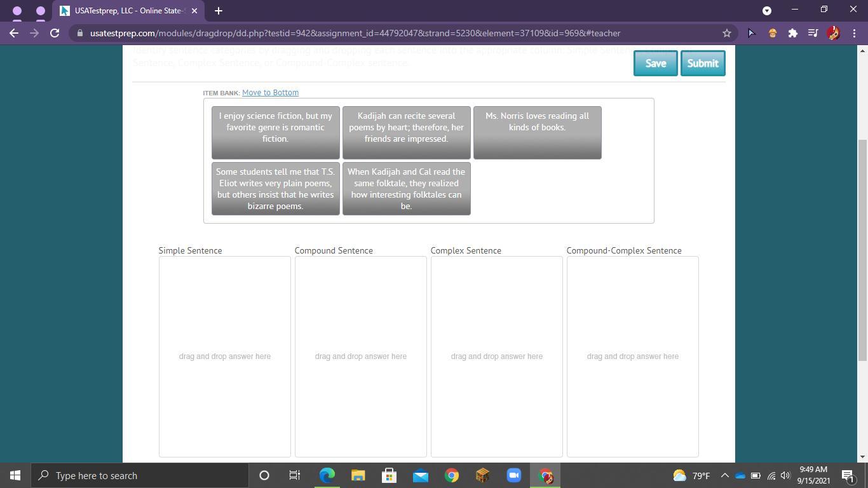The width and height of the screenshot is (868, 488).
Task: Show hidden system tray icons
Action: pos(724,475)
